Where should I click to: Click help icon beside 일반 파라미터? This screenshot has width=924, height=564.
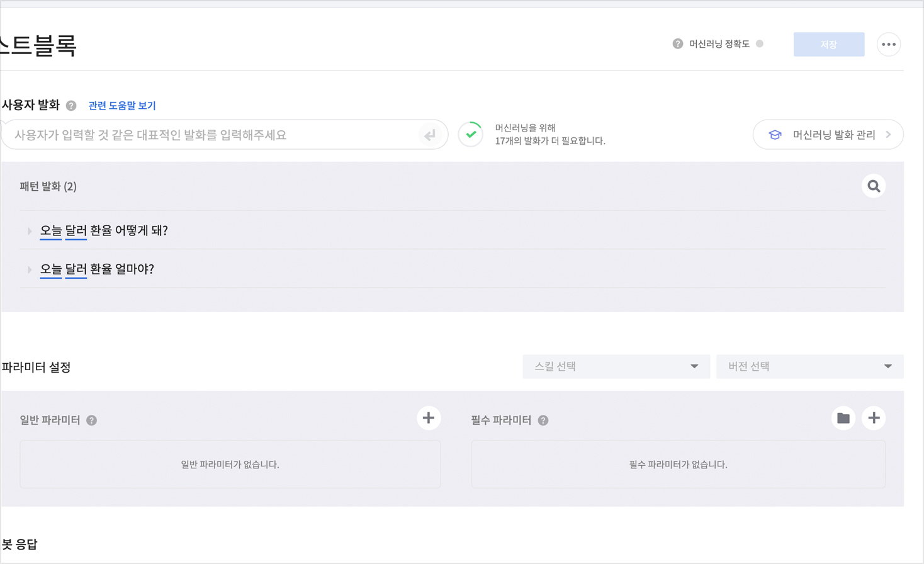(92, 420)
